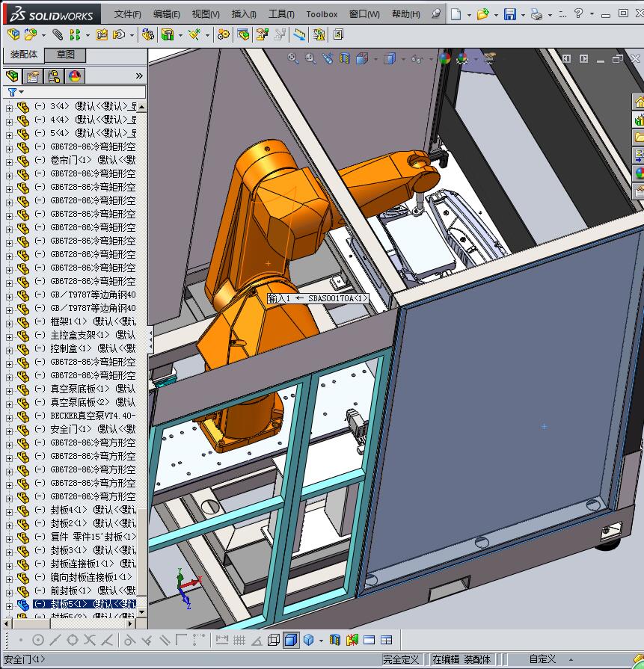Expand the panel tabs chevron (») arrow
The image size is (644, 669).
pyautogui.click(x=139, y=76)
